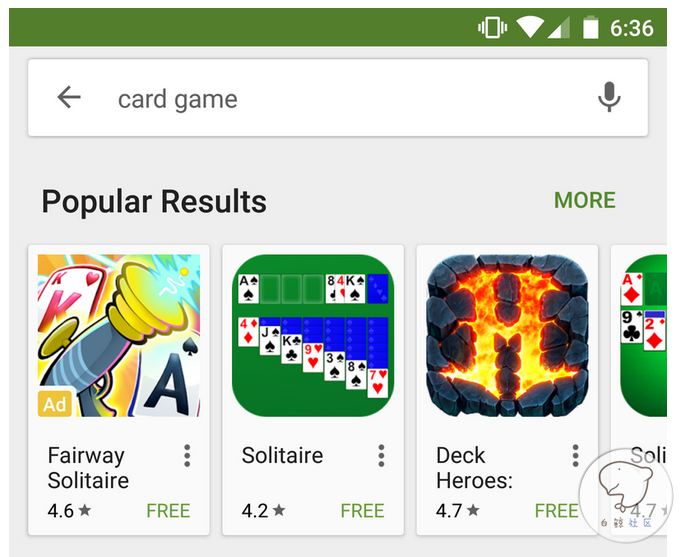Screen dimensions: 686x557
Task: Select the Fairway Solitaire title text
Action: click(88, 468)
